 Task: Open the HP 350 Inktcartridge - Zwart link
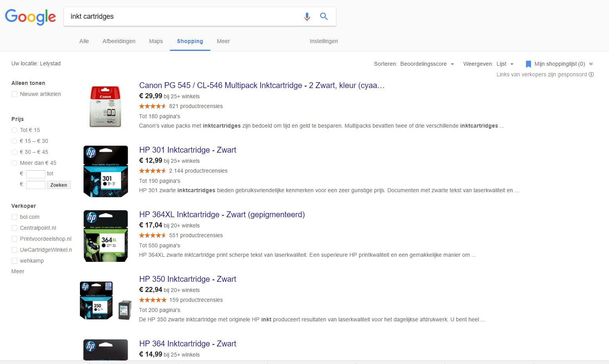(188, 279)
